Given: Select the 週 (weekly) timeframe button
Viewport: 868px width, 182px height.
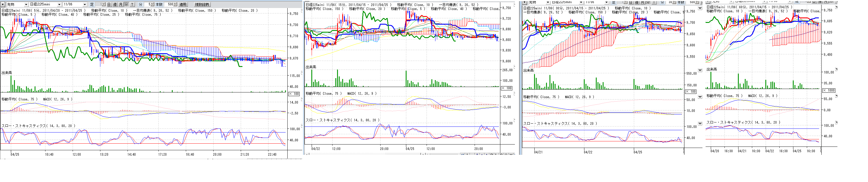Looking at the screenshot, I should coord(115,4).
